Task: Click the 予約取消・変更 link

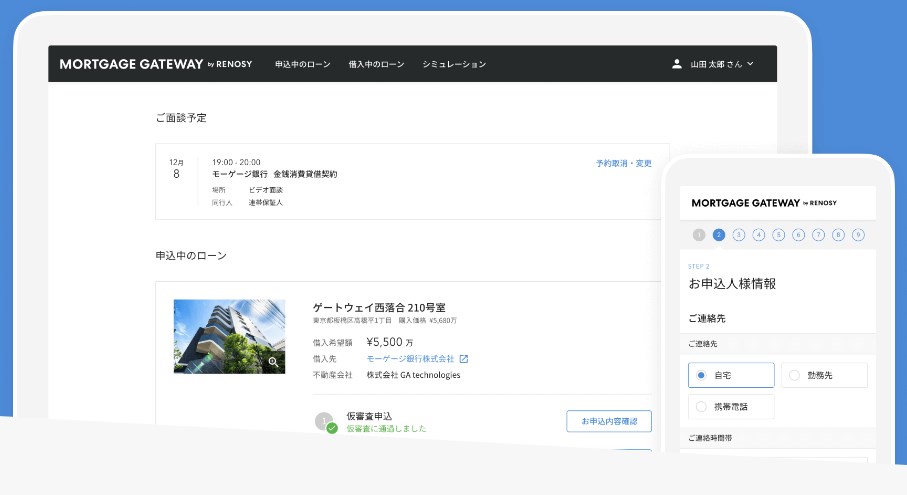Action: point(624,164)
